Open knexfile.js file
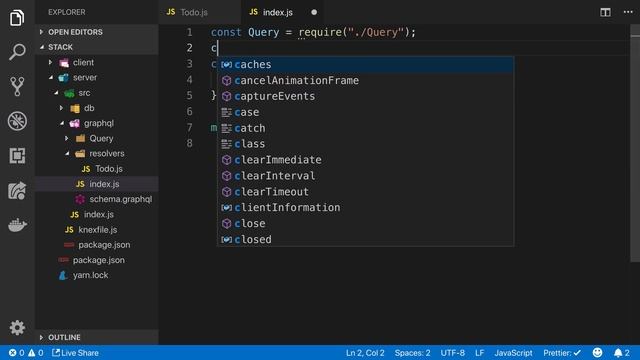640x360 pixels. pyautogui.click(x=97, y=230)
